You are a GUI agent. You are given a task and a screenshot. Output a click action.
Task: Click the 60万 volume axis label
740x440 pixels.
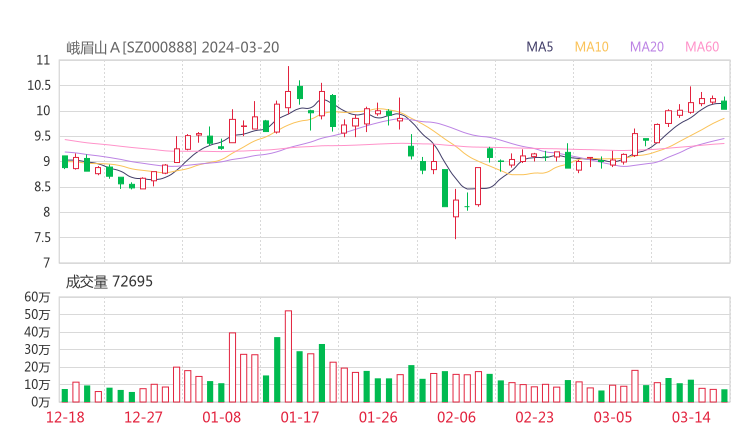(x=37, y=297)
